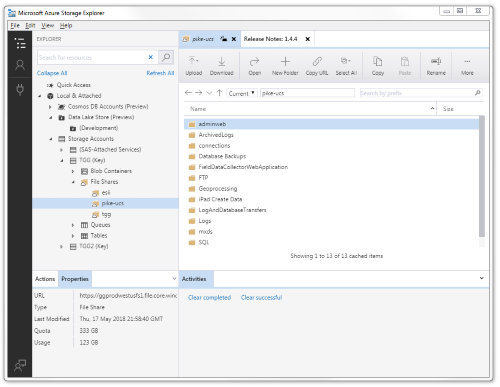Screen dimensions: 500x387
Task: Click the file list vertical scrollbar
Action: click(482, 176)
